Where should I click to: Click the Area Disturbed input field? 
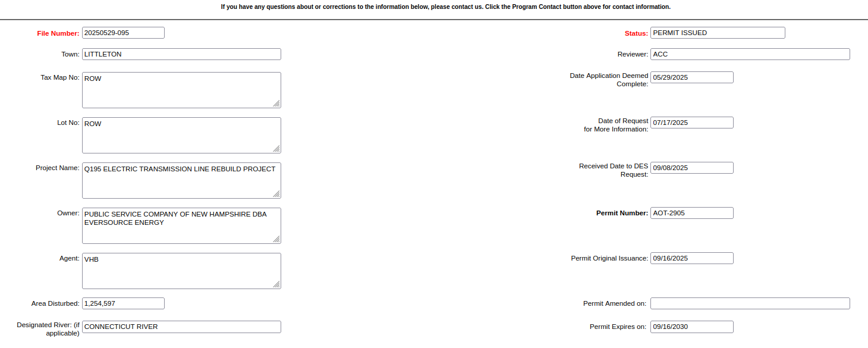[123, 303]
